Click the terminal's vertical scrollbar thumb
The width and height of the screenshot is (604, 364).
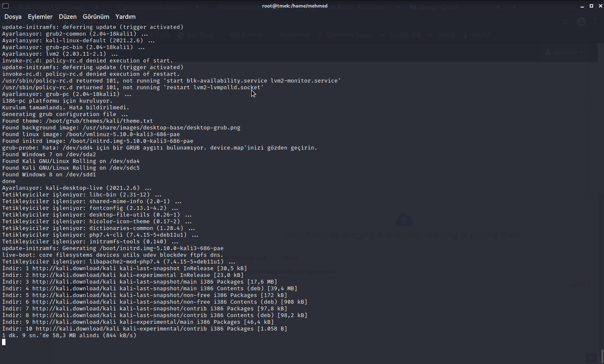602,356
